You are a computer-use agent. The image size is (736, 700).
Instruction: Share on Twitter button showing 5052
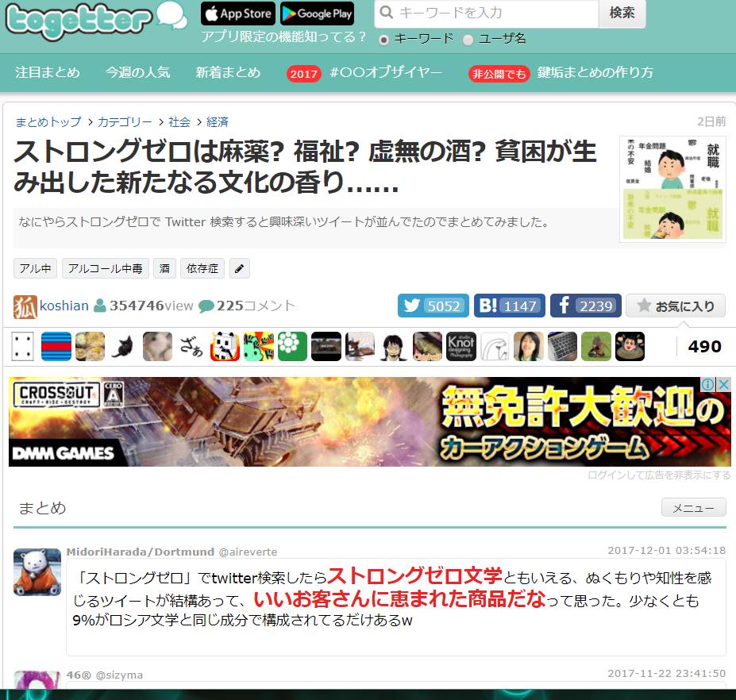[x=433, y=306]
